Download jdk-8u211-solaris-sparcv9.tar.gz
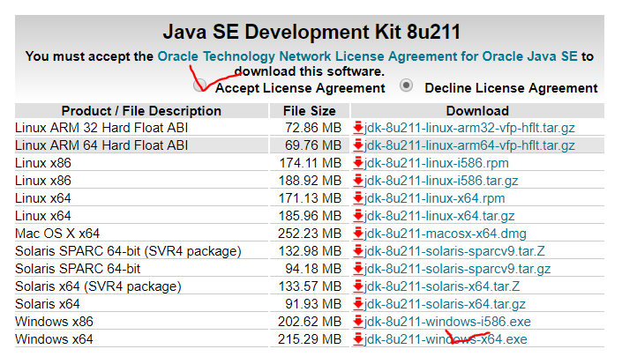 [457, 269]
